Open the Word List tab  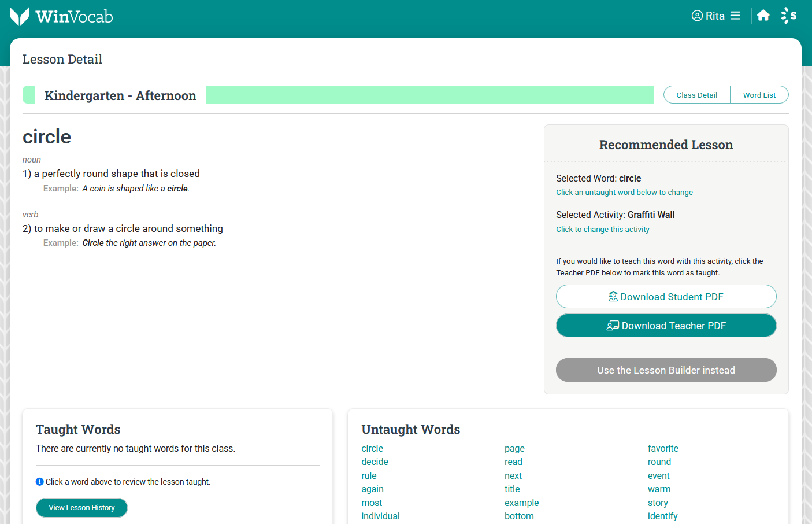[x=759, y=95]
